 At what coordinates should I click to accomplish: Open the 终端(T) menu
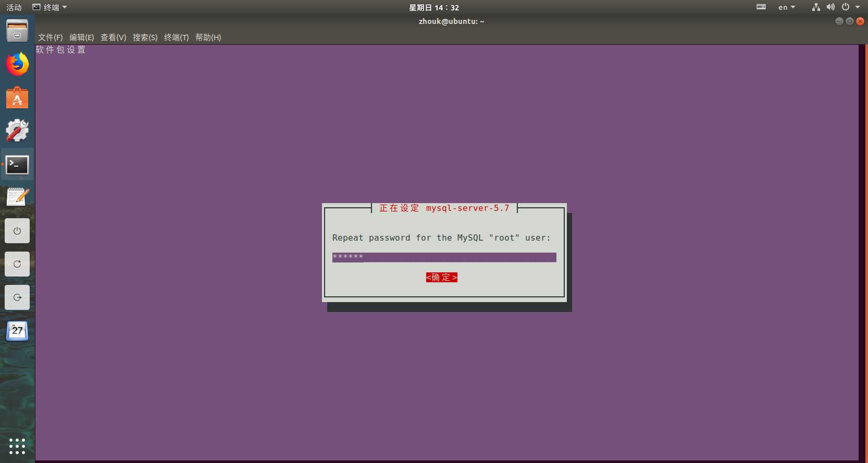[177, 37]
